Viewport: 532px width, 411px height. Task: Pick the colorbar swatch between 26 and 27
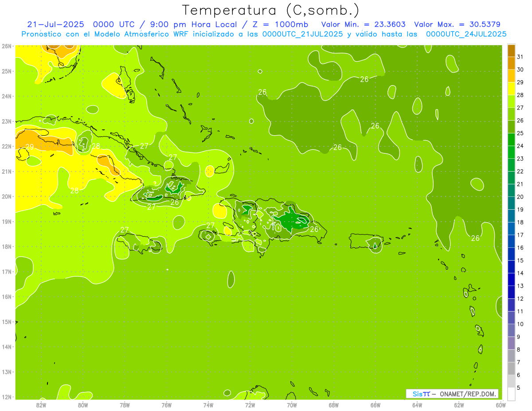click(512, 114)
